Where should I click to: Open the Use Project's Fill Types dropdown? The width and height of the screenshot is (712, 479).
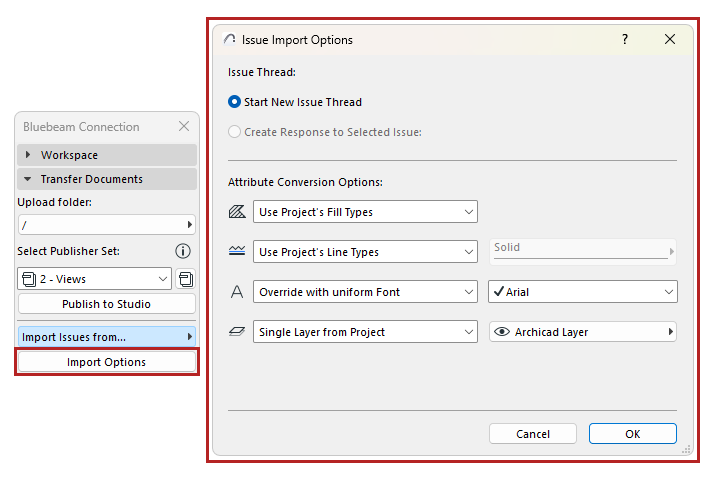click(x=365, y=212)
